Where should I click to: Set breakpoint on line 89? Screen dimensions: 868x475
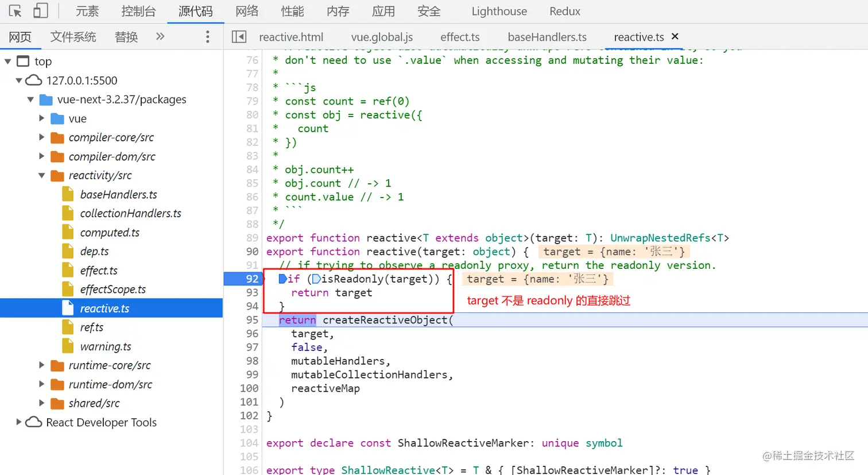(x=252, y=238)
